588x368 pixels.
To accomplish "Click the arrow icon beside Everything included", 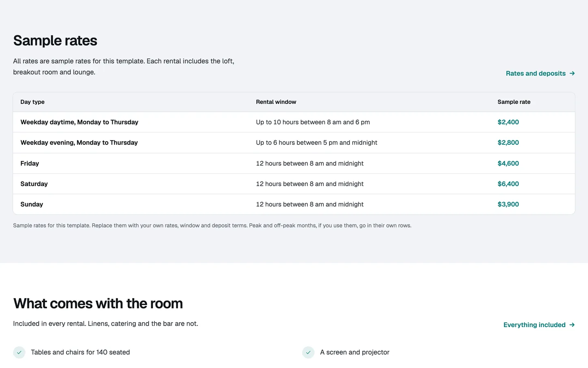I will coord(572,325).
